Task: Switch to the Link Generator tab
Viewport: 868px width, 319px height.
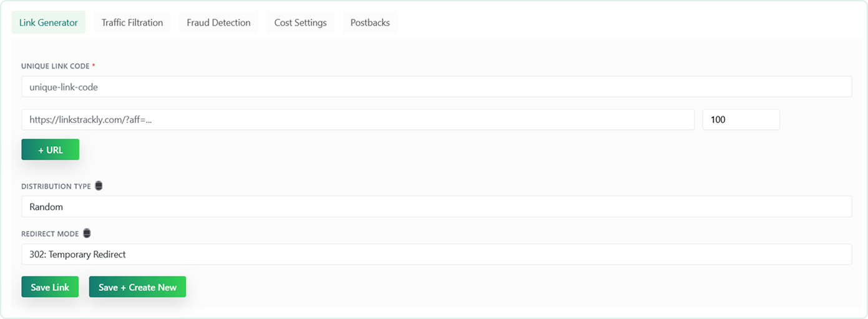Action: pos(49,22)
